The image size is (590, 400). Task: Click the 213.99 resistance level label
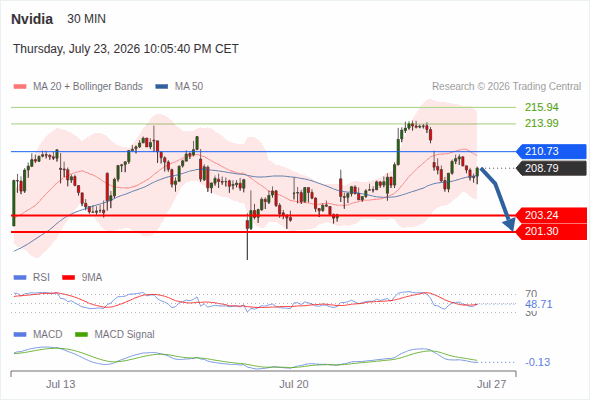coord(541,123)
